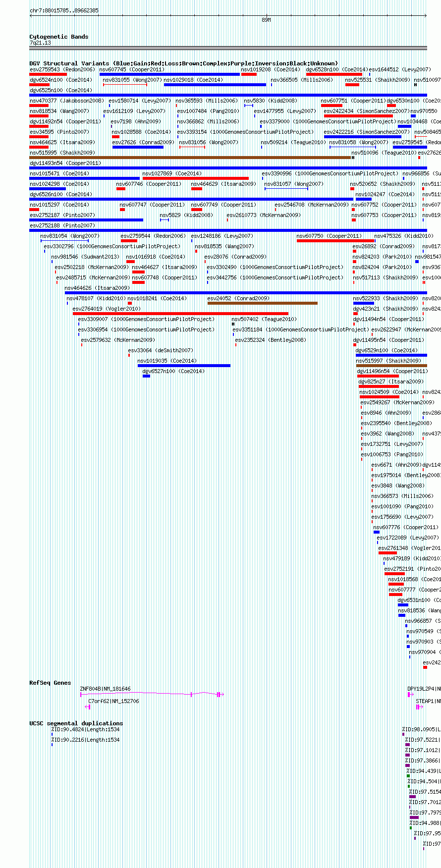
Task: Click variant nsv1019208 (Coe2014)
Action: [271, 70]
